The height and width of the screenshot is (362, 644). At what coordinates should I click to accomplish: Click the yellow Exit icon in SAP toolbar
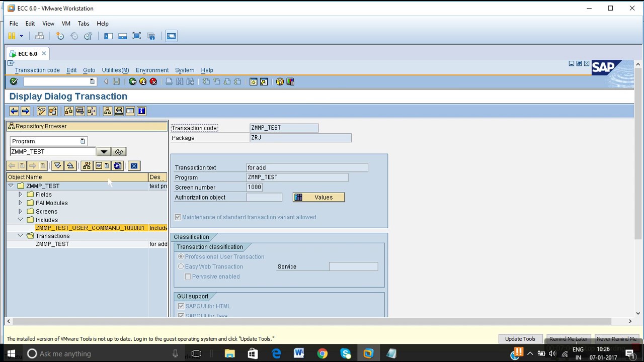tap(143, 81)
